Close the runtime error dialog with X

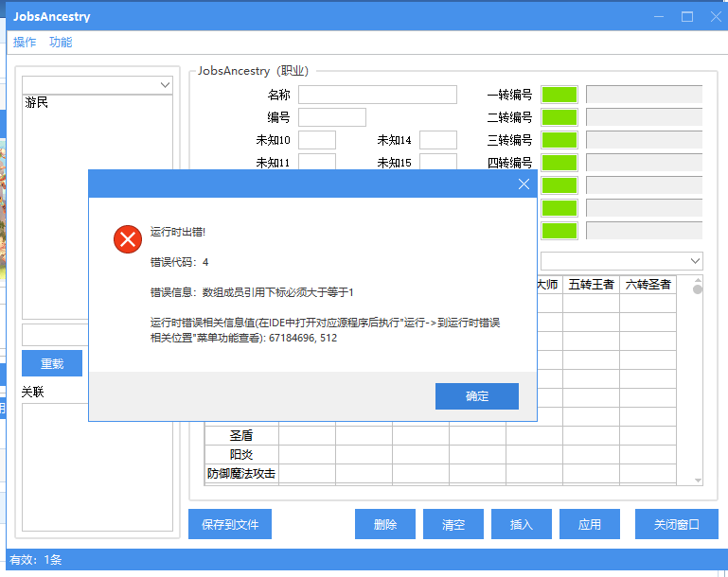tap(524, 184)
